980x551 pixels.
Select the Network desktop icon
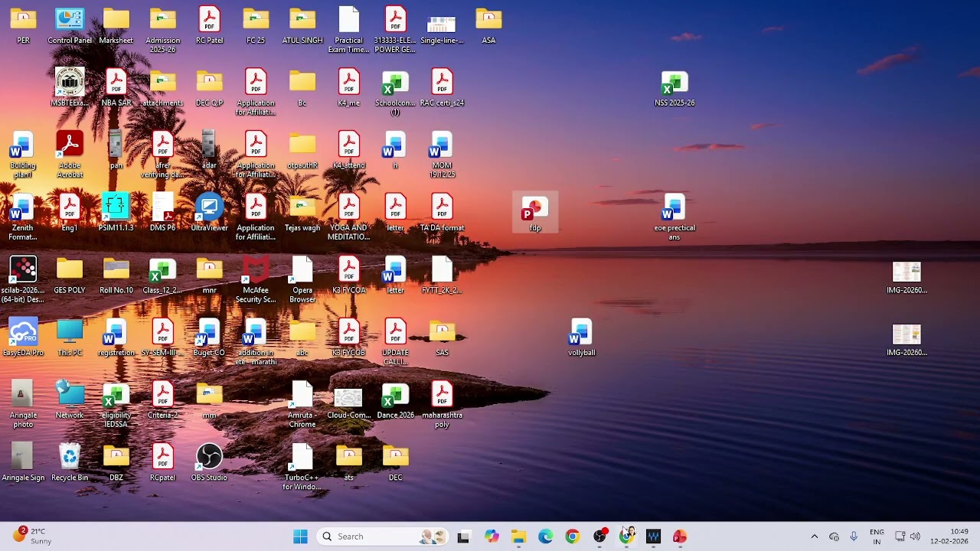click(70, 400)
